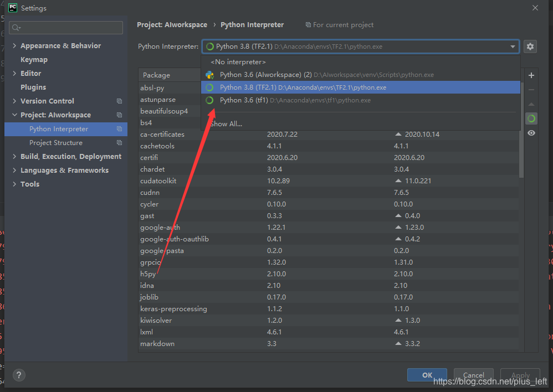This screenshot has width=553, height=392.
Task: Select the h5py package row
Action: 329,274
